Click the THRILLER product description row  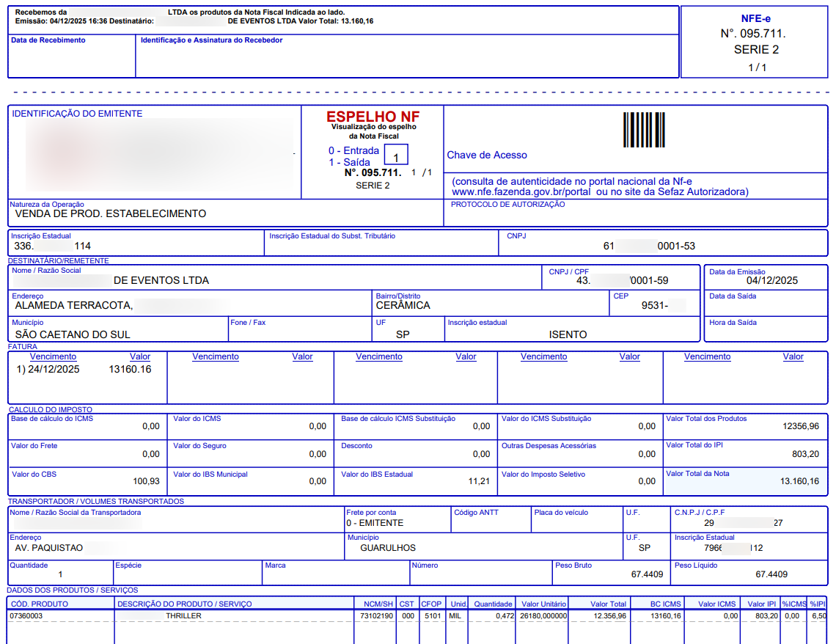pos(183,616)
